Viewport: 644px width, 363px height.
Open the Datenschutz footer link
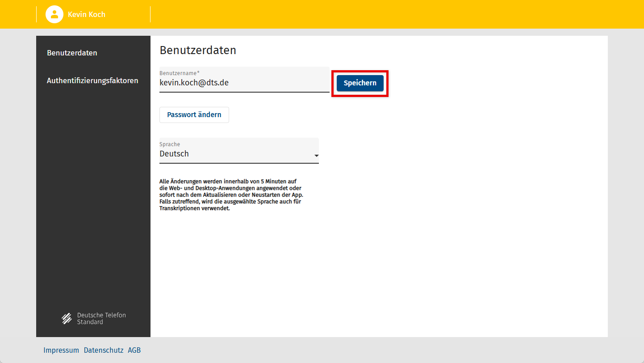coord(104,350)
